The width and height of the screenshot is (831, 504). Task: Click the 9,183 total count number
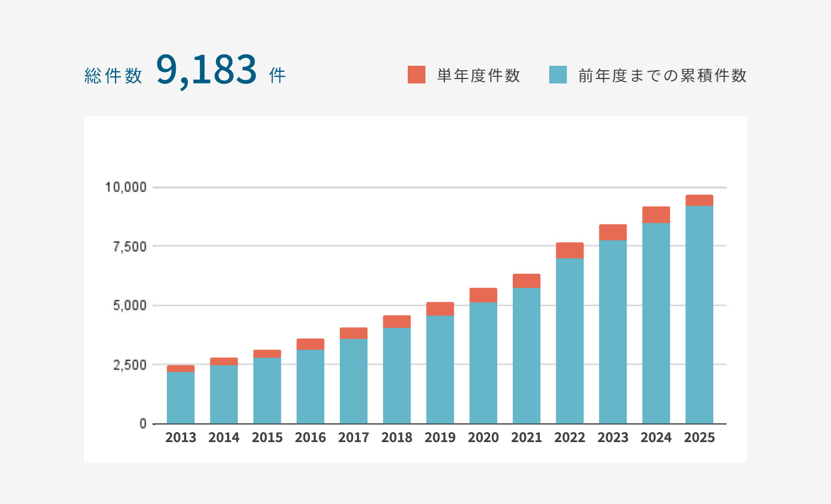[207, 70]
